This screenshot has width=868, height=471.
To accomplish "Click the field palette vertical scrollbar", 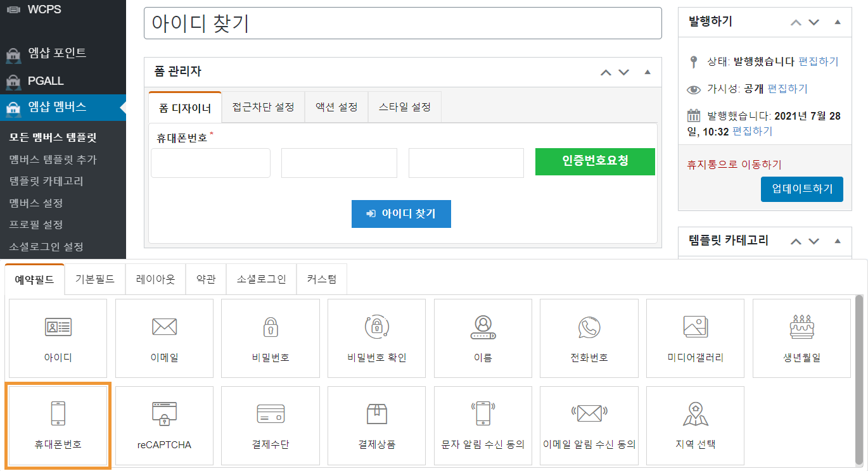I will [859, 380].
